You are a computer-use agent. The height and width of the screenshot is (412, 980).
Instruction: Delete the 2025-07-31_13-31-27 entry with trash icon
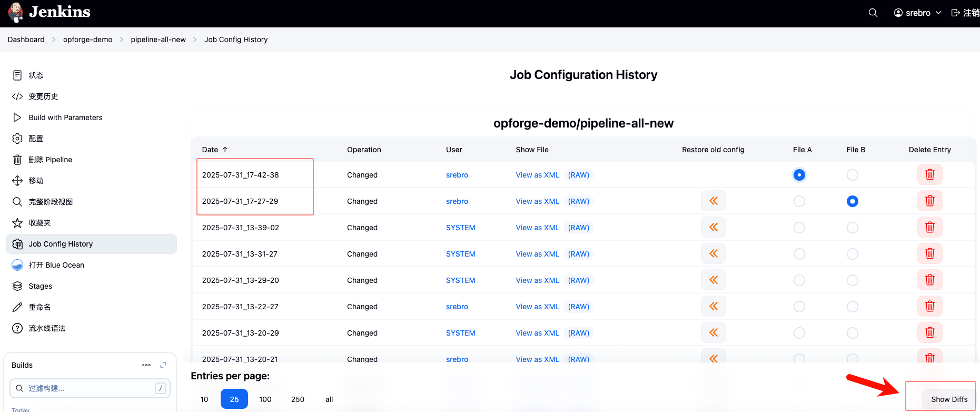pos(929,254)
